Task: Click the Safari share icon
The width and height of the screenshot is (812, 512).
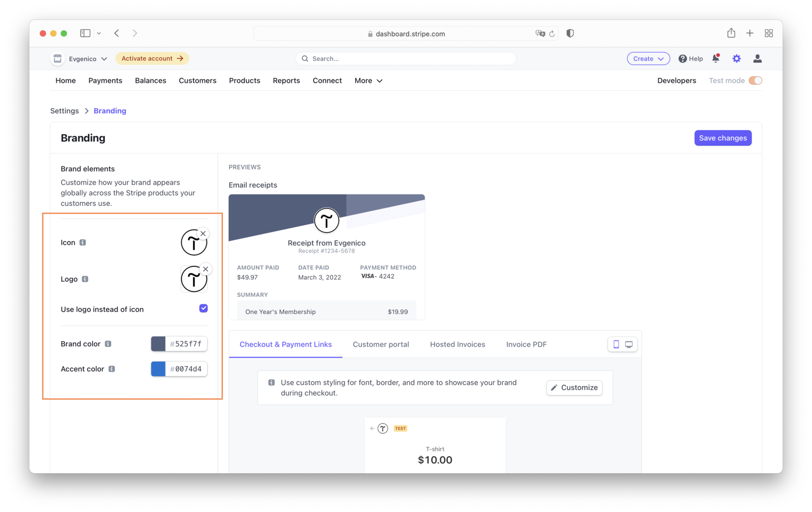Action: pyautogui.click(x=731, y=33)
